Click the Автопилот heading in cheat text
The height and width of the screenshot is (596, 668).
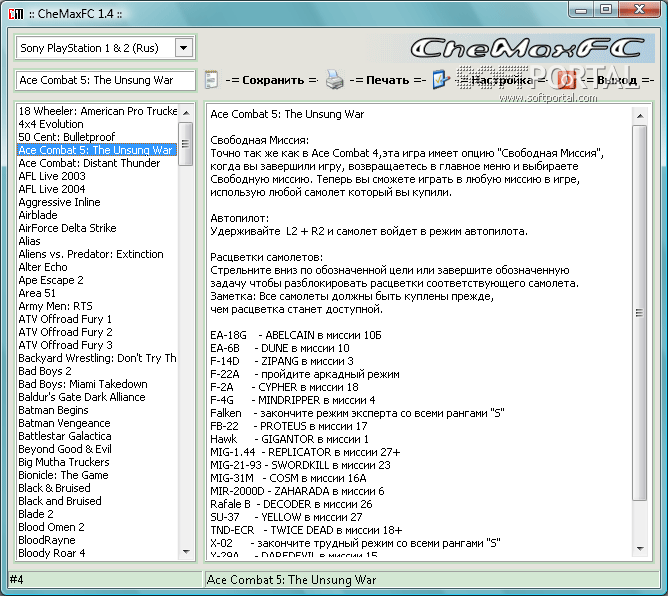239,219
